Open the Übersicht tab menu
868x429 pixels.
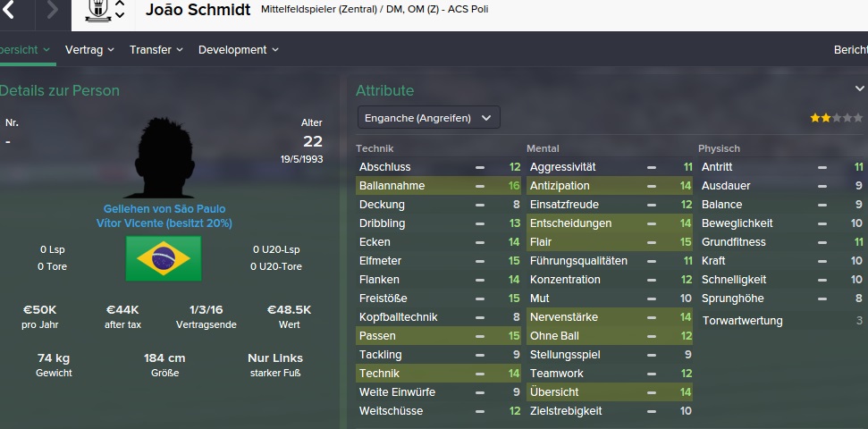(24, 50)
